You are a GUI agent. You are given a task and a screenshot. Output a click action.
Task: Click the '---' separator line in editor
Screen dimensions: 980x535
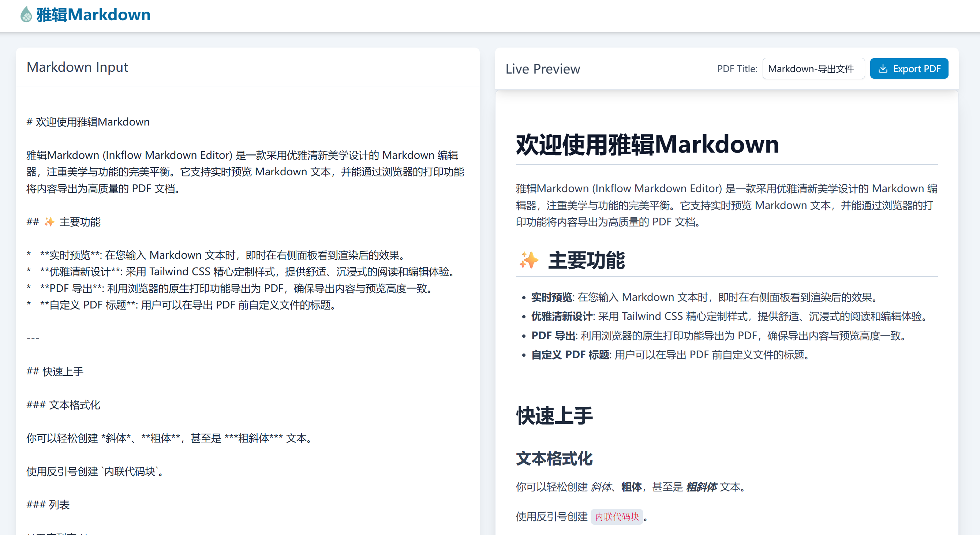pyautogui.click(x=33, y=338)
